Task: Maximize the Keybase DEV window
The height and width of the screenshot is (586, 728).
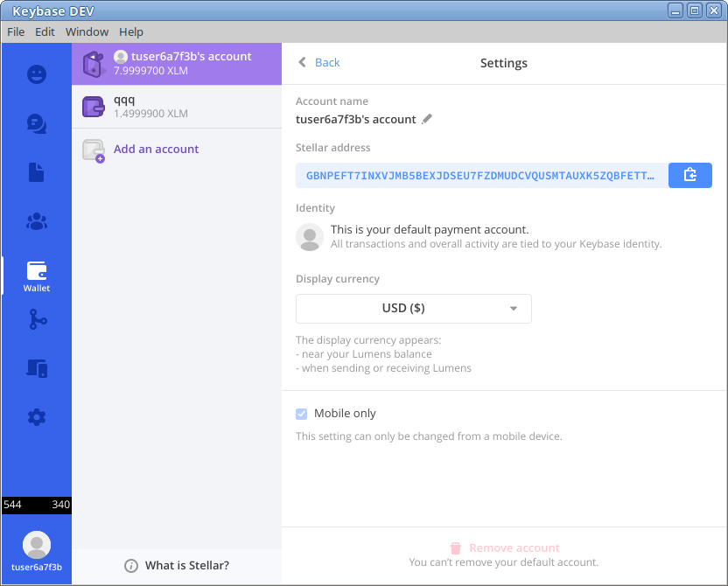Action: coord(695,10)
